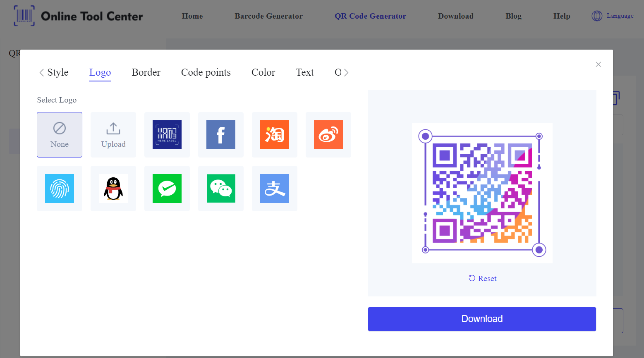This screenshot has height=358, width=644.
Task: Click the circular reset arrow icon
Action: point(472,278)
